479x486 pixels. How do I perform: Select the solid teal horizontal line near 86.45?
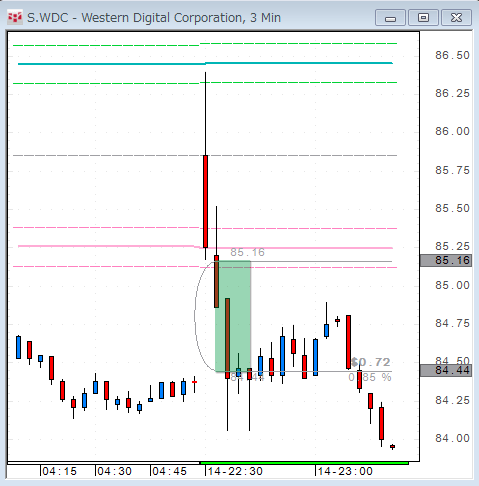pos(205,63)
